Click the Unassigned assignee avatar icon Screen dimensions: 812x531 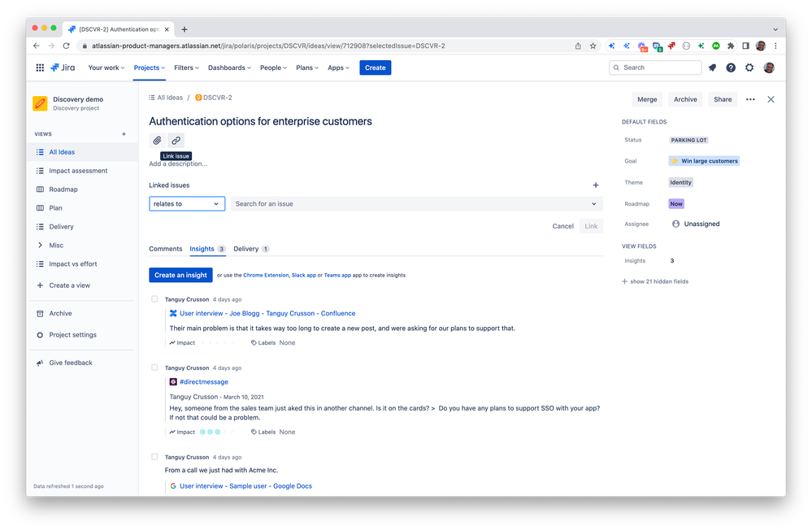[675, 224]
